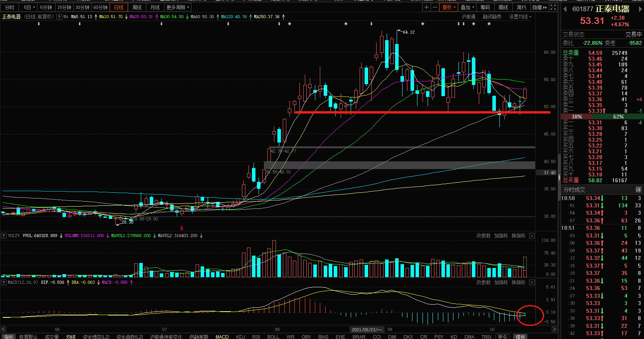Click 买一 price 53.31 in order book
Screen dimensions: 644x339
[x=595, y=122]
